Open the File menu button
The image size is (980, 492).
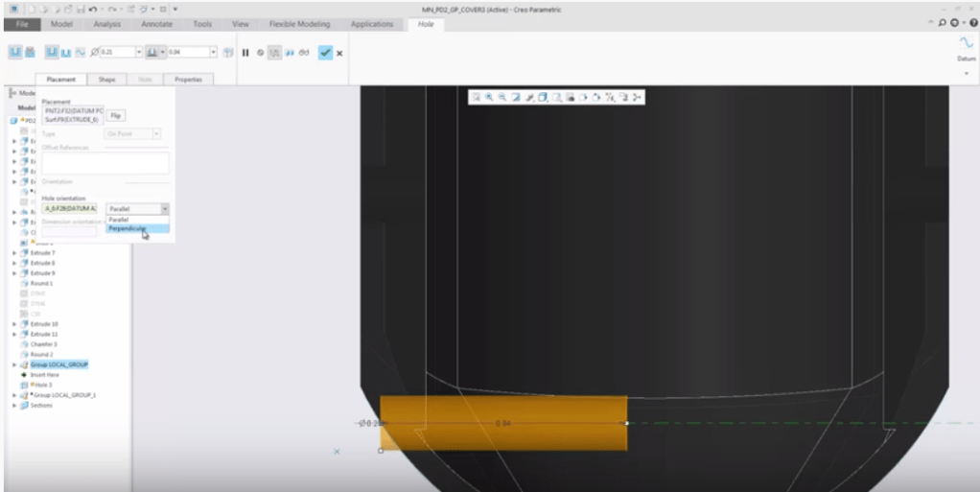pos(21,24)
